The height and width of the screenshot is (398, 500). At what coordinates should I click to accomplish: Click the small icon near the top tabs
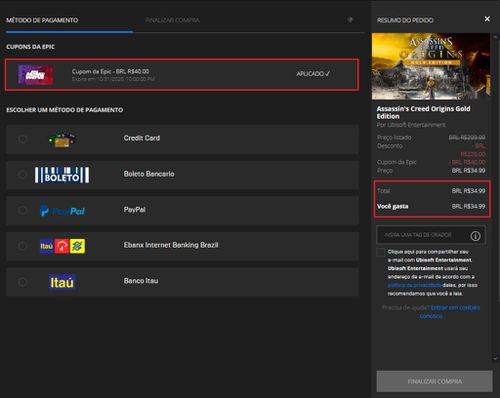click(350, 20)
